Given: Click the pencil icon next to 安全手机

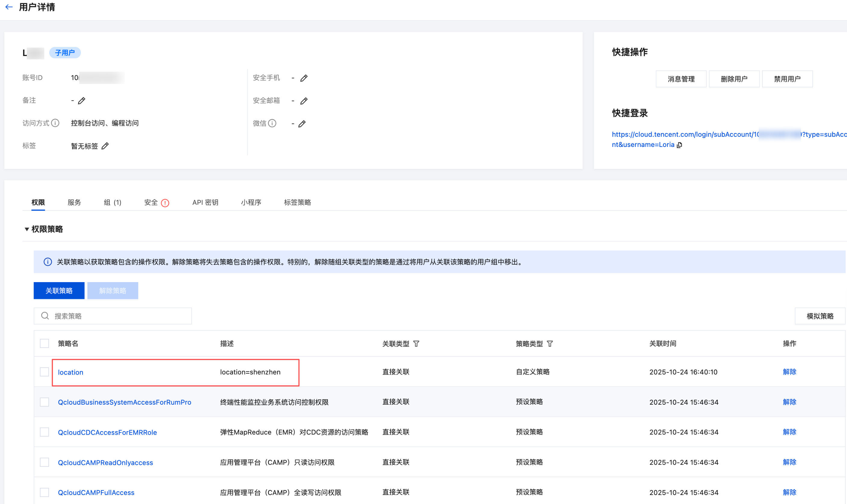Looking at the screenshot, I should tap(304, 78).
